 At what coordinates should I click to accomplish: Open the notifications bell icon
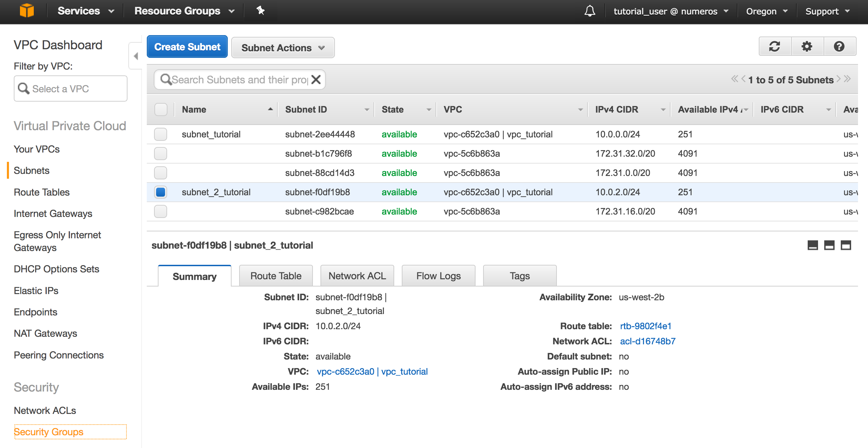(590, 11)
